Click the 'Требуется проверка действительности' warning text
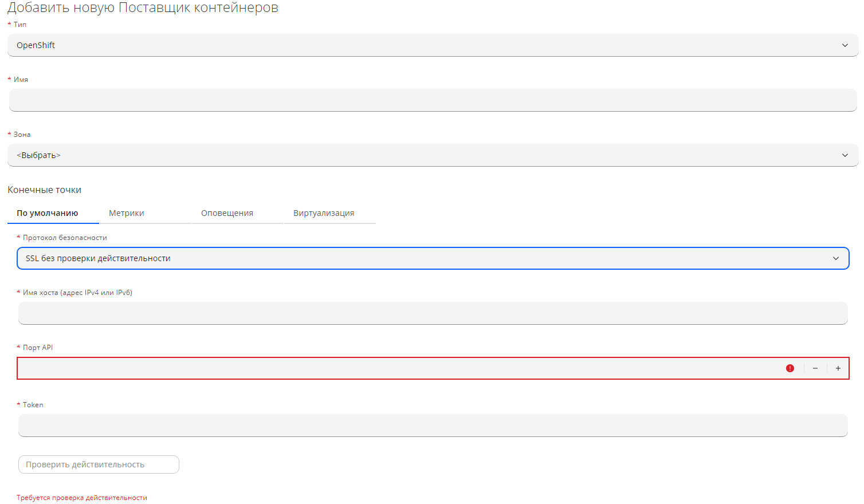864x504 pixels. pyautogui.click(x=82, y=498)
